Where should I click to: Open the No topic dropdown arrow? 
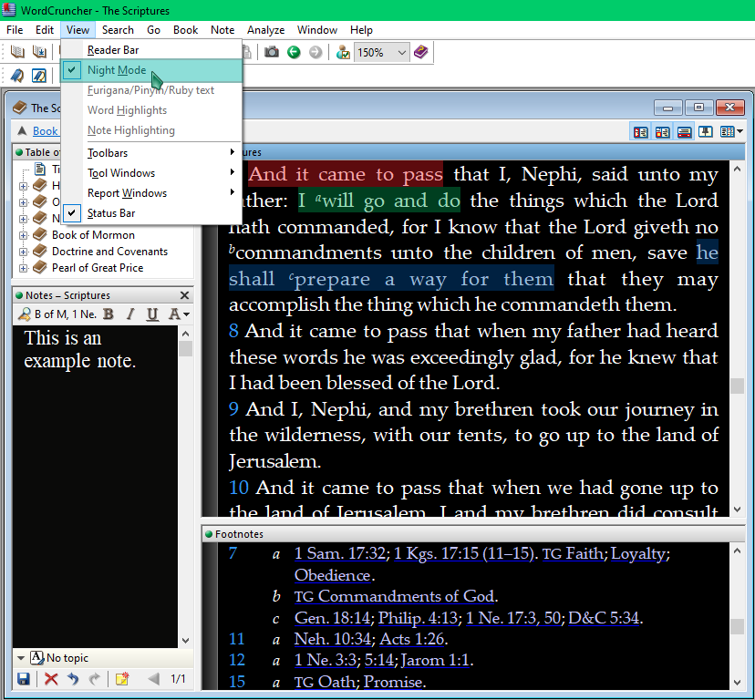(x=21, y=658)
